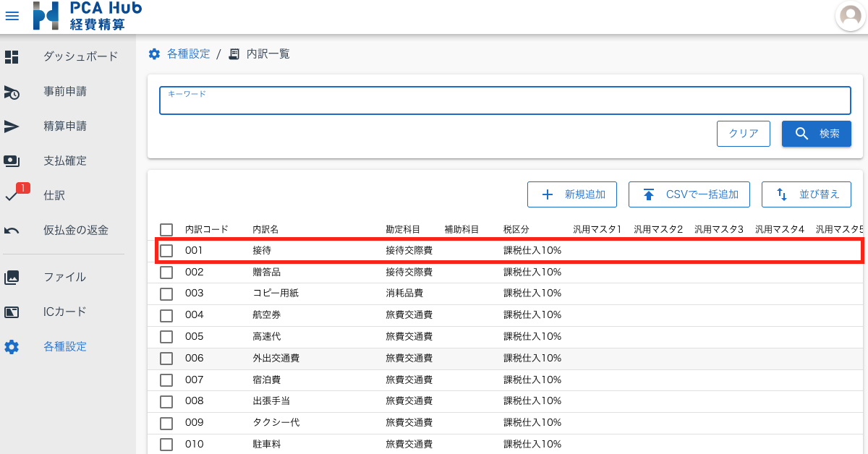Click the クリア button
The image size is (868, 454).
click(x=744, y=134)
